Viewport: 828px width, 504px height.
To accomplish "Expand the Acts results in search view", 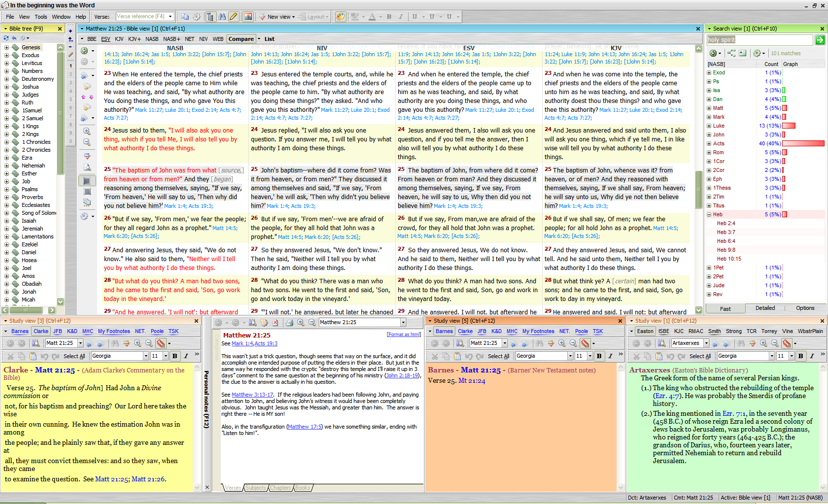I will [709, 143].
